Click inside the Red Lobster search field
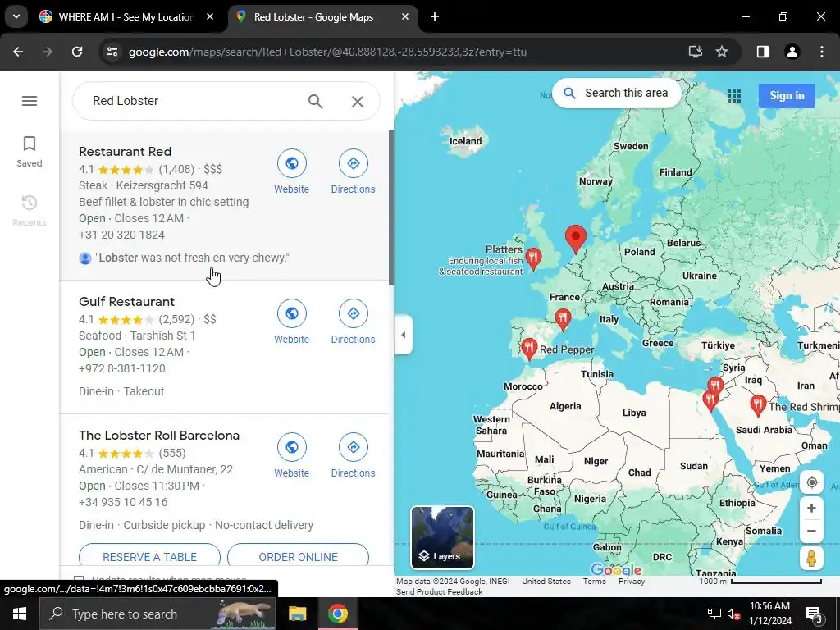 pyautogui.click(x=193, y=101)
